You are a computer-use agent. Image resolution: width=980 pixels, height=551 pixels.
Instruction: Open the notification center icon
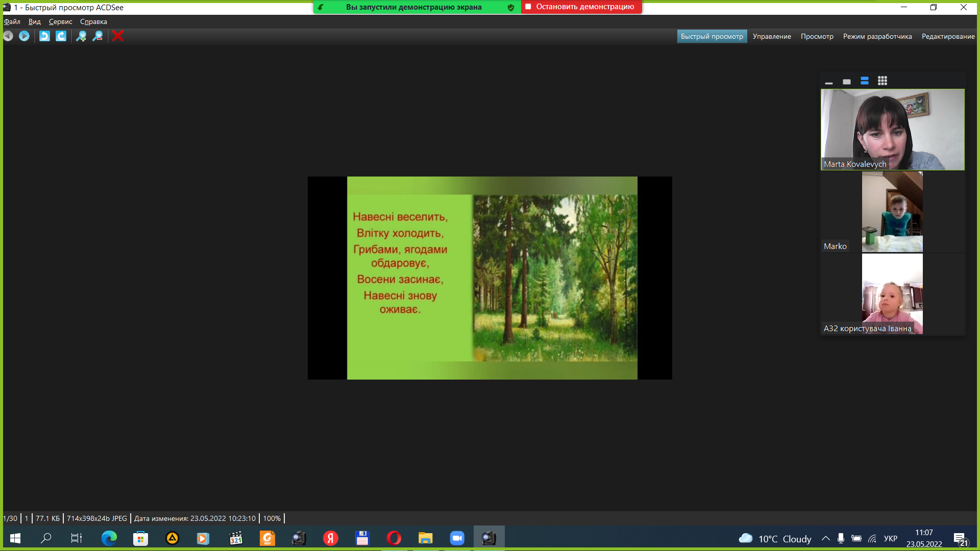click(x=960, y=539)
